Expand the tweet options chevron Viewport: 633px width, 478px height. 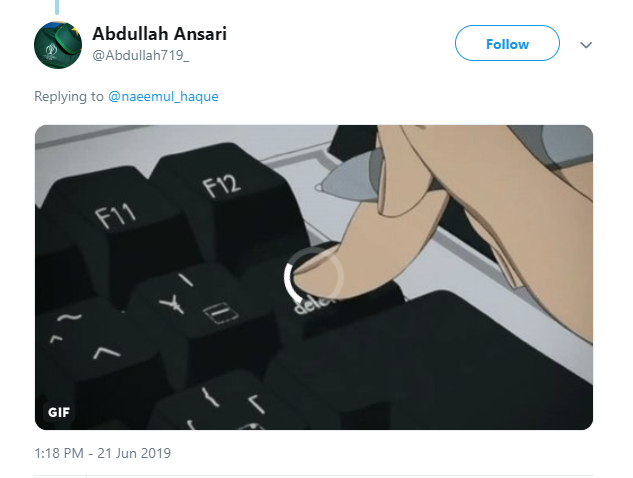tap(586, 44)
